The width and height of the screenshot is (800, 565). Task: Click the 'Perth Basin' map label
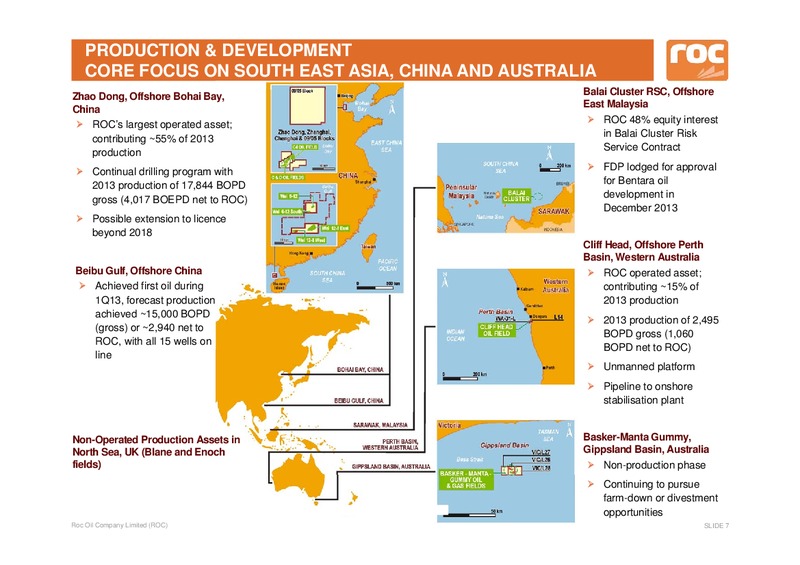pyautogui.click(x=495, y=311)
